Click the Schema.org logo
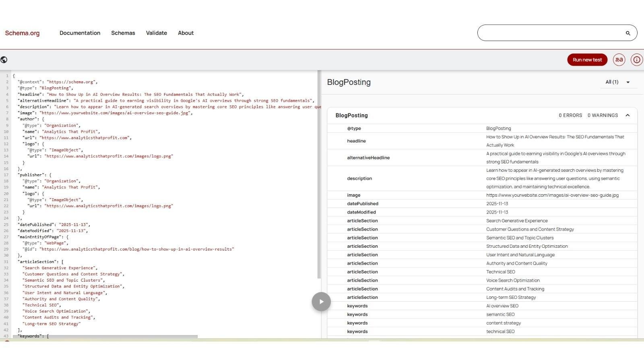 tap(22, 33)
